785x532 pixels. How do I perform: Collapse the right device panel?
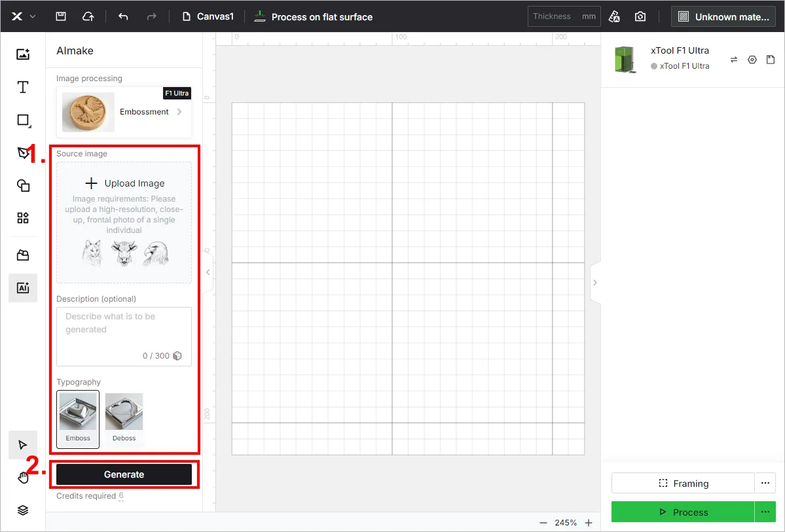(x=595, y=283)
